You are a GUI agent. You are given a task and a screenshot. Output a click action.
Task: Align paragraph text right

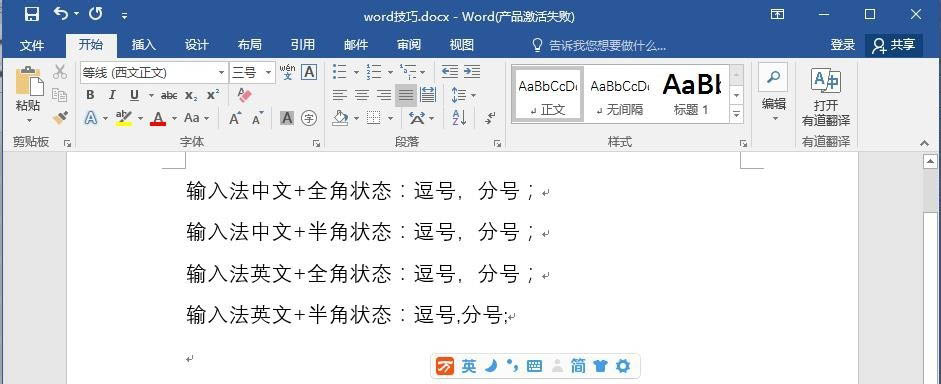point(384,95)
